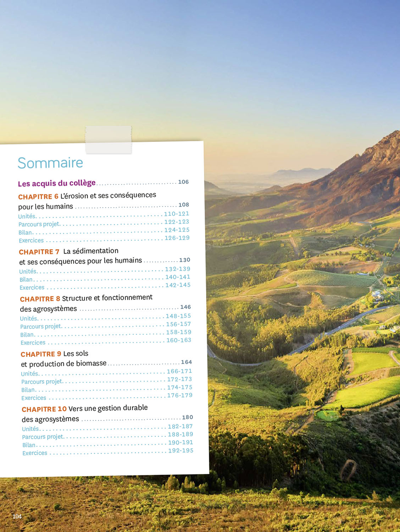Open the CHAPITRE 9 Les sols heading

tap(55, 354)
